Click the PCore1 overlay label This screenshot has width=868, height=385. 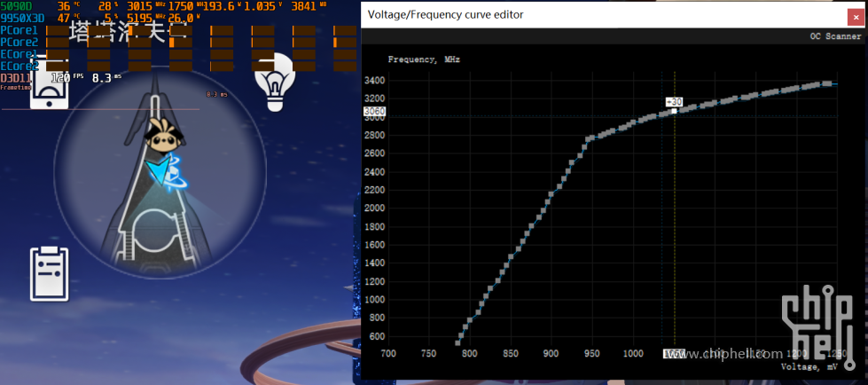click(x=19, y=30)
